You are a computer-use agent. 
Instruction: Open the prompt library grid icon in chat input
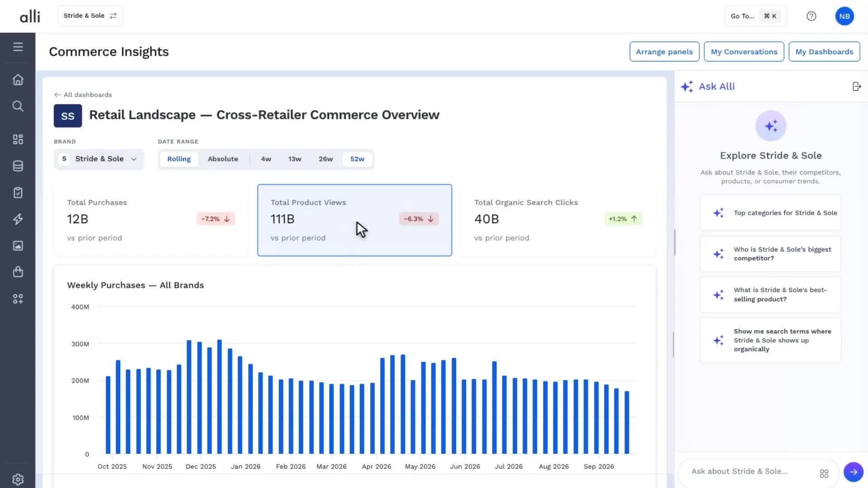click(824, 473)
